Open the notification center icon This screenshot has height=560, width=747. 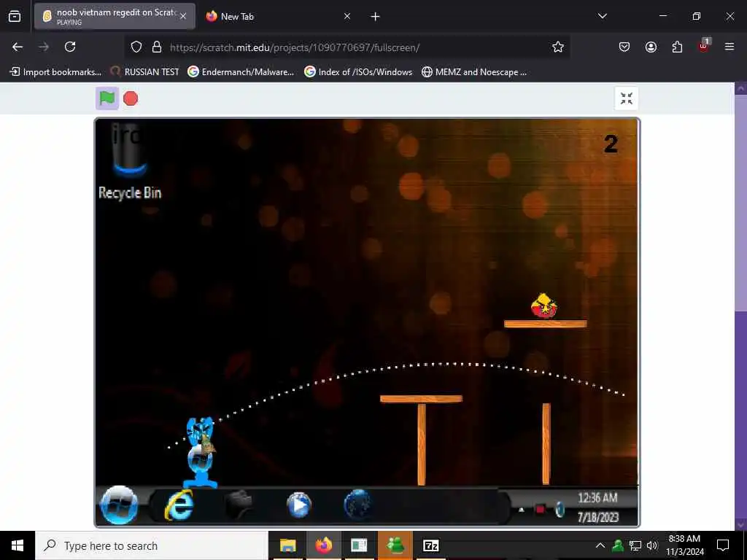(x=723, y=545)
